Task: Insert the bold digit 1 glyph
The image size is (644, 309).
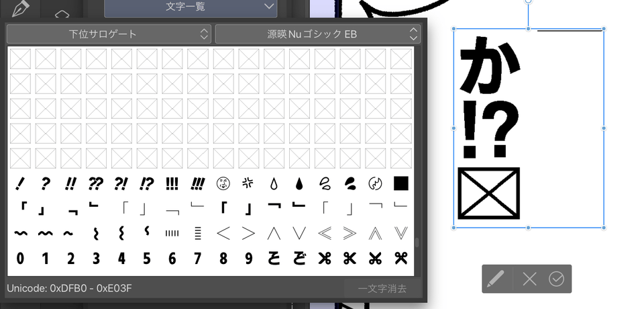Action: click(45, 259)
